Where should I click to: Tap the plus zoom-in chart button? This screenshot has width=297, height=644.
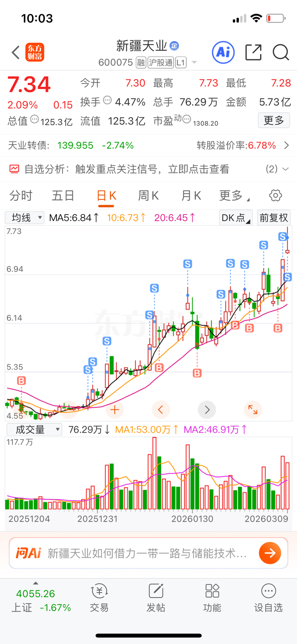click(115, 410)
